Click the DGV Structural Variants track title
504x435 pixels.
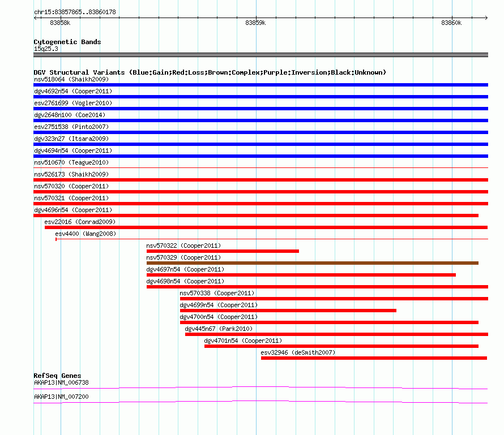pyautogui.click(x=210, y=72)
